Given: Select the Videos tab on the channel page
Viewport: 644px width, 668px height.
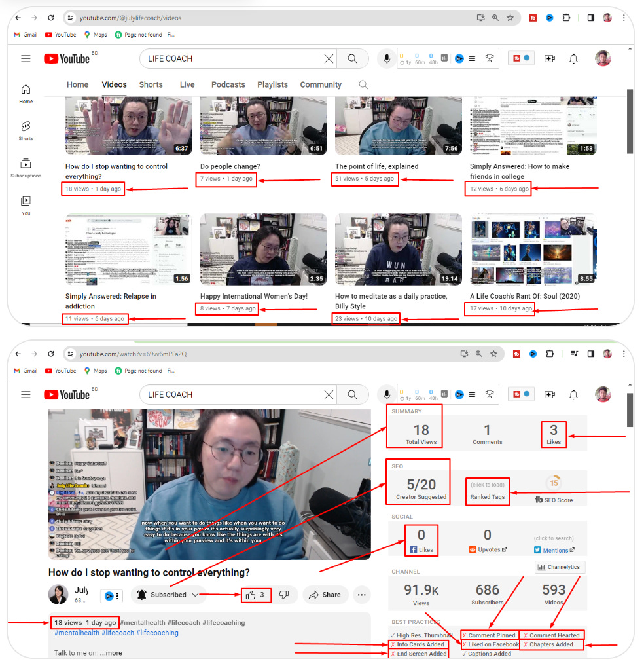Looking at the screenshot, I should pyautogui.click(x=114, y=84).
